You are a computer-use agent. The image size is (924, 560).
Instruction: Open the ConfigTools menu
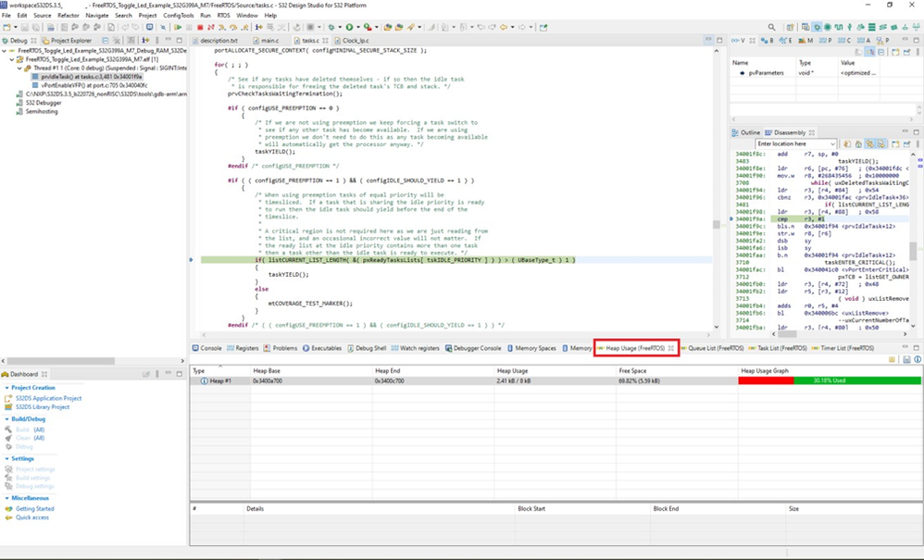[x=179, y=16]
